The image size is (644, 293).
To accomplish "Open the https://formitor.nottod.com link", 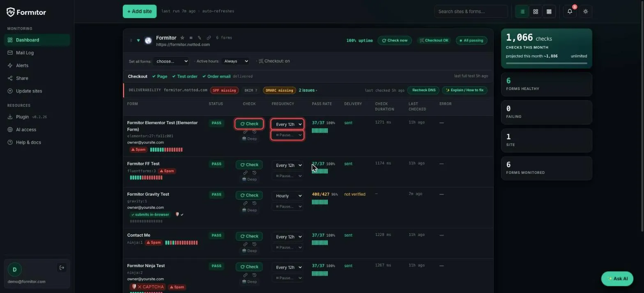I will 183,44.
